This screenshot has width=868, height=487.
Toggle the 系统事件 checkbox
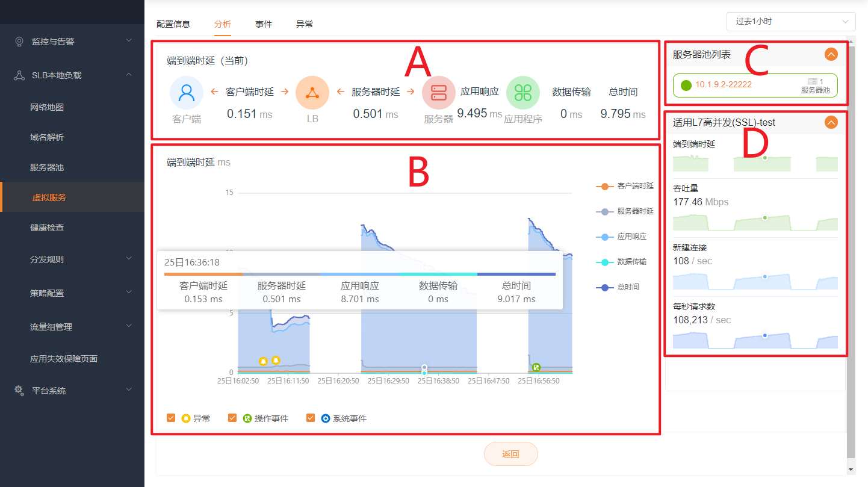pos(311,417)
